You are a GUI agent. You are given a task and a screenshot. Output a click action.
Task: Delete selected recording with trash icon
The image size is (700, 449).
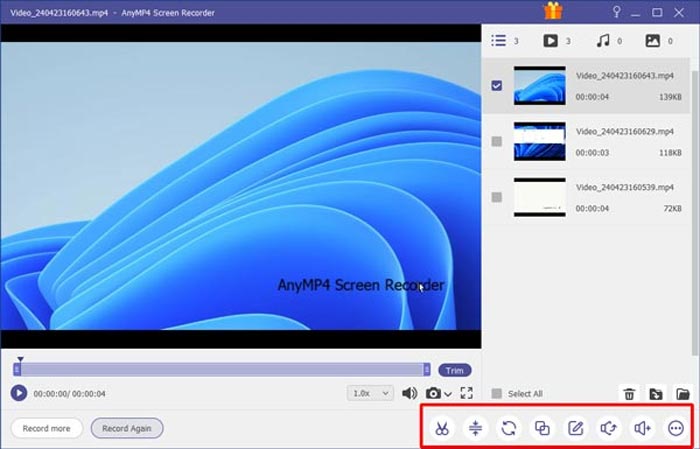pyautogui.click(x=629, y=394)
